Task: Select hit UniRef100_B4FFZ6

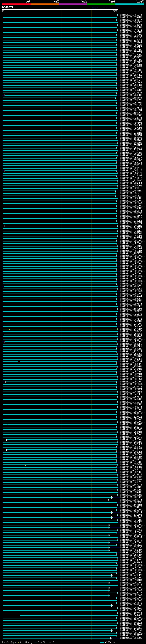Action: click(131, 67)
